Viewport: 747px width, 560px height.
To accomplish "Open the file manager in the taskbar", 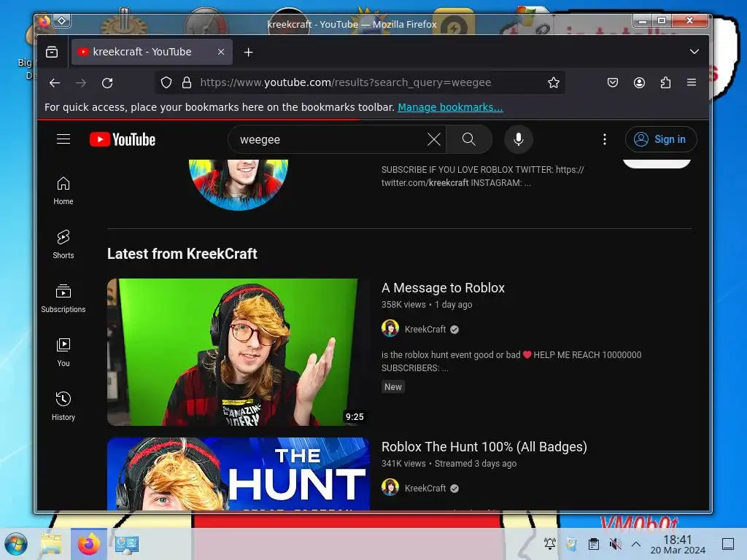I will click(x=52, y=544).
